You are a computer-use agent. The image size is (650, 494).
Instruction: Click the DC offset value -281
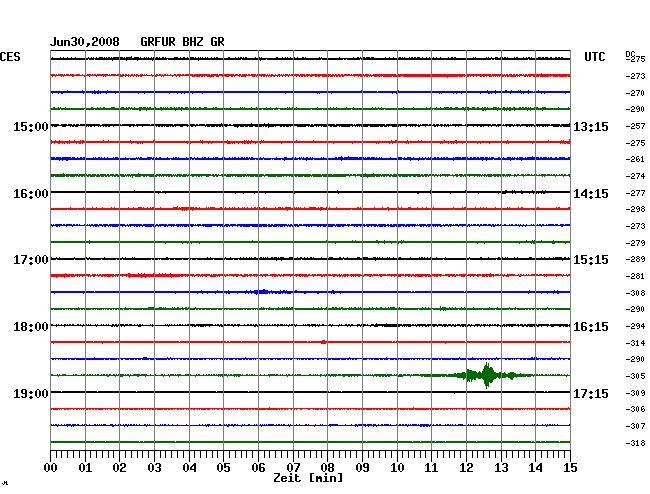tap(635, 276)
